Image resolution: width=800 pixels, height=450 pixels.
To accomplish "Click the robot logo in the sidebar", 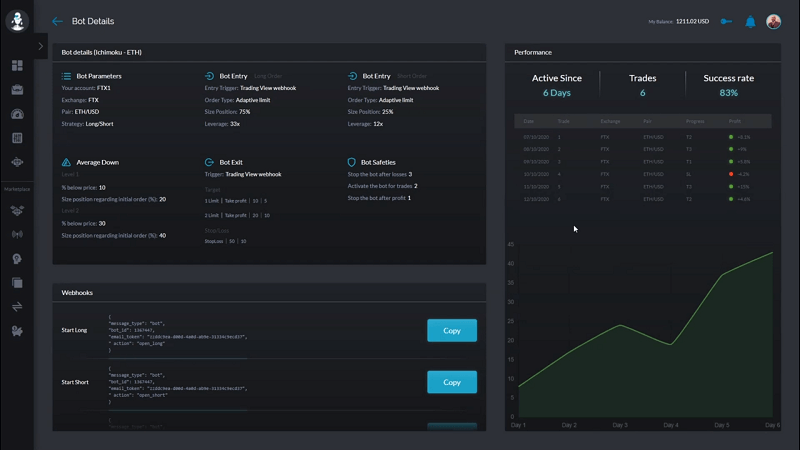I will click(x=17, y=21).
